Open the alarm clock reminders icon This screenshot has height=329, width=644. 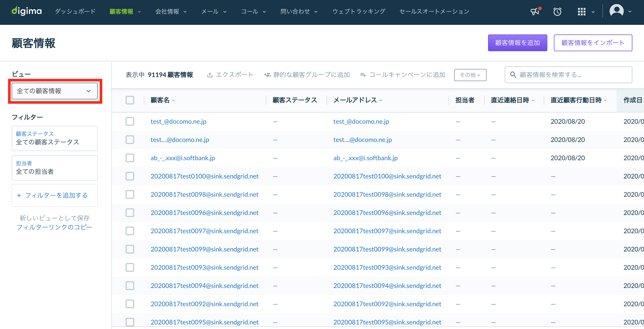[557, 11]
